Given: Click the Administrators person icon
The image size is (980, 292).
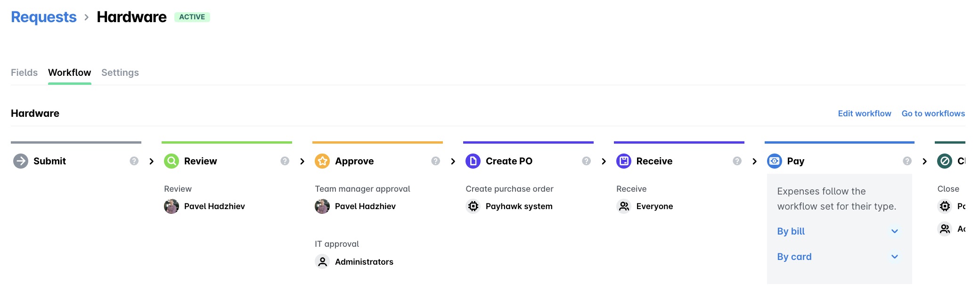Looking at the screenshot, I should [x=322, y=262].
